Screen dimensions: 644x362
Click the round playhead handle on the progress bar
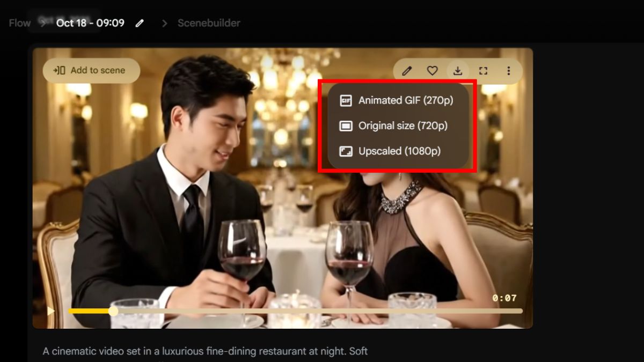point(113,311)
